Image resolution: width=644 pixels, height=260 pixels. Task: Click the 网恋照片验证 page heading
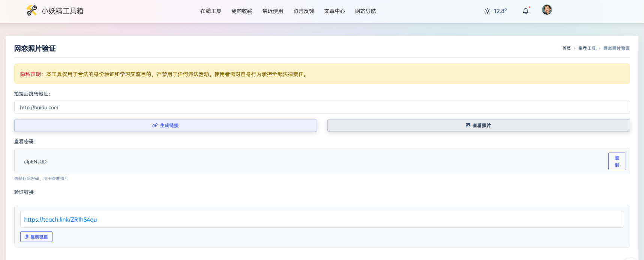(35, 48)
